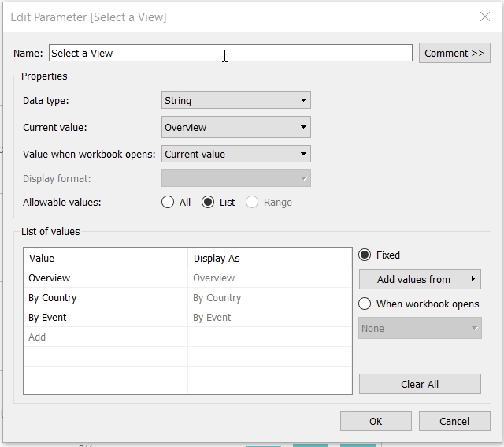Open the Comment >> section
The width and height of the screenshot is (504, 447).
[454, 53]
